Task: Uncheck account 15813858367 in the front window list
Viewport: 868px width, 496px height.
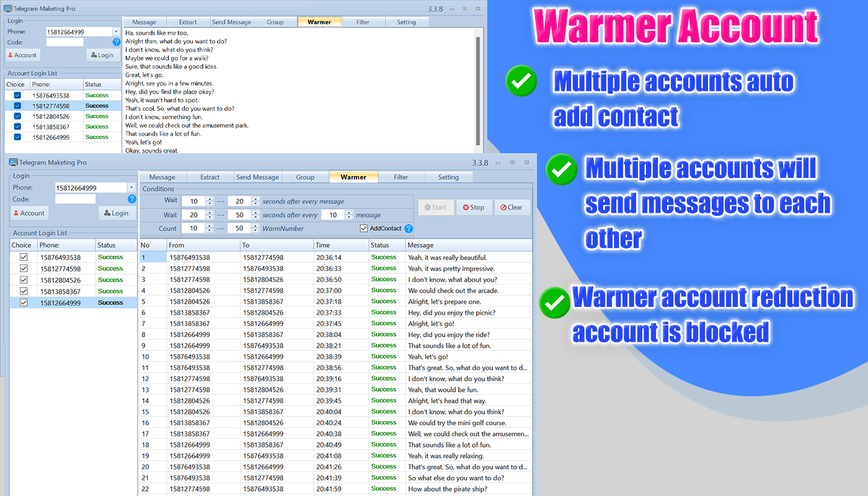Action: coord(24,291)
